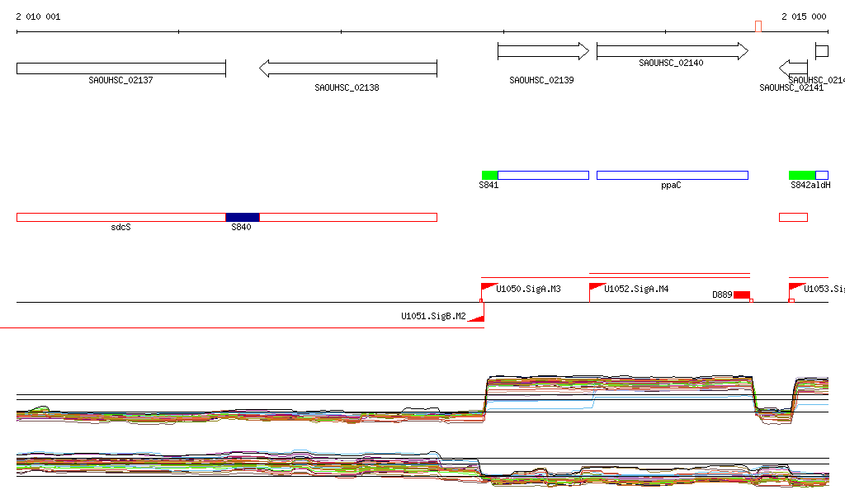Click the green S842 segment
This screenshot has width=845, height=504.
802,175
